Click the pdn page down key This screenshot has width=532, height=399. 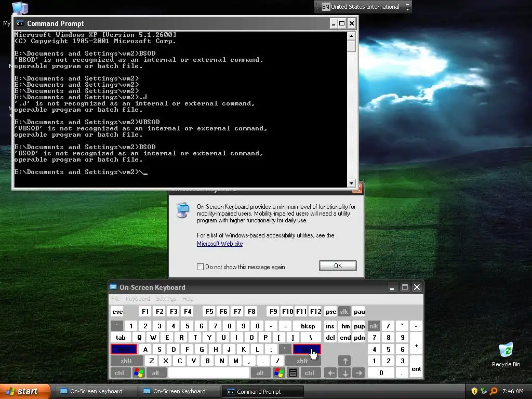[x=359, y=338]
